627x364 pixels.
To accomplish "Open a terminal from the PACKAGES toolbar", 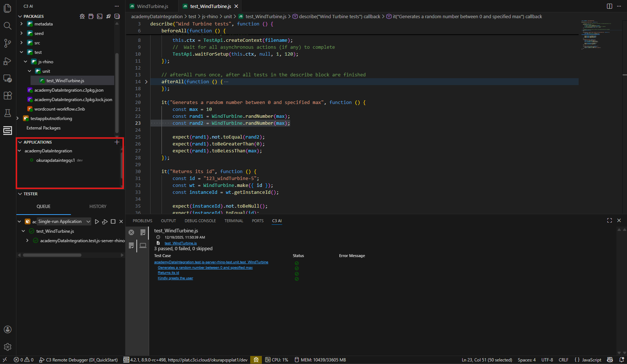I will [x=100, y=16].
